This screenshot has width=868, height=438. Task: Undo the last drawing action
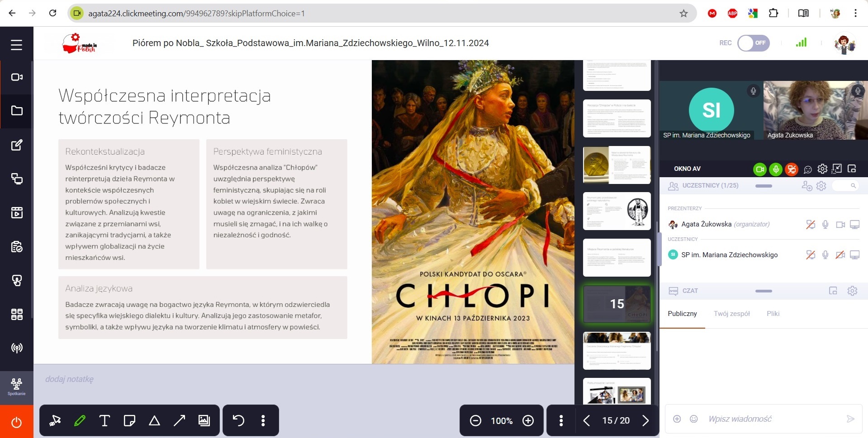[x=238, y=421]
